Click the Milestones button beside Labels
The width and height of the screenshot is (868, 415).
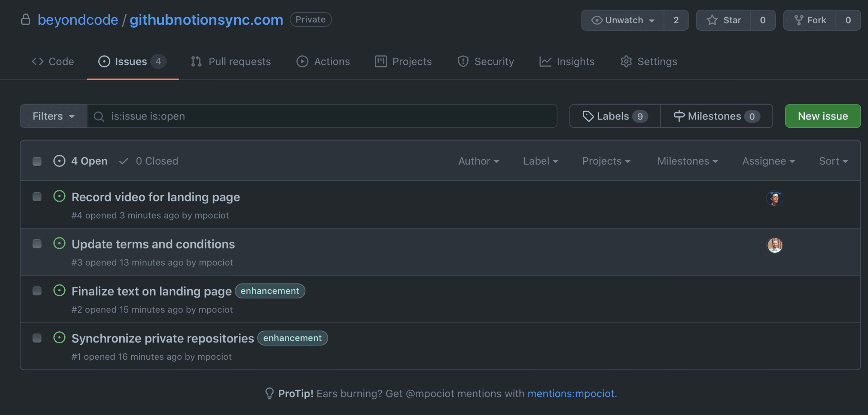[x=717, y=116]
